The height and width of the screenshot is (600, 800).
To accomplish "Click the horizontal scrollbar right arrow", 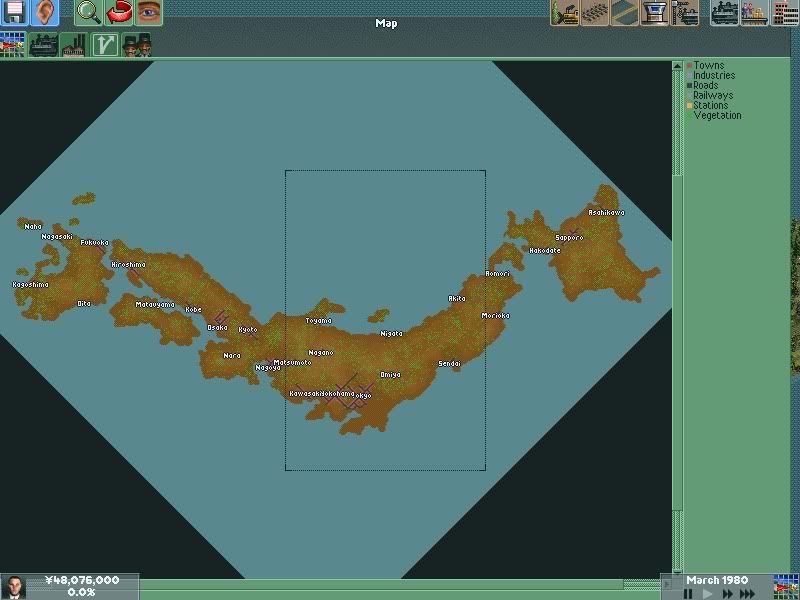I will coord(666,584).
